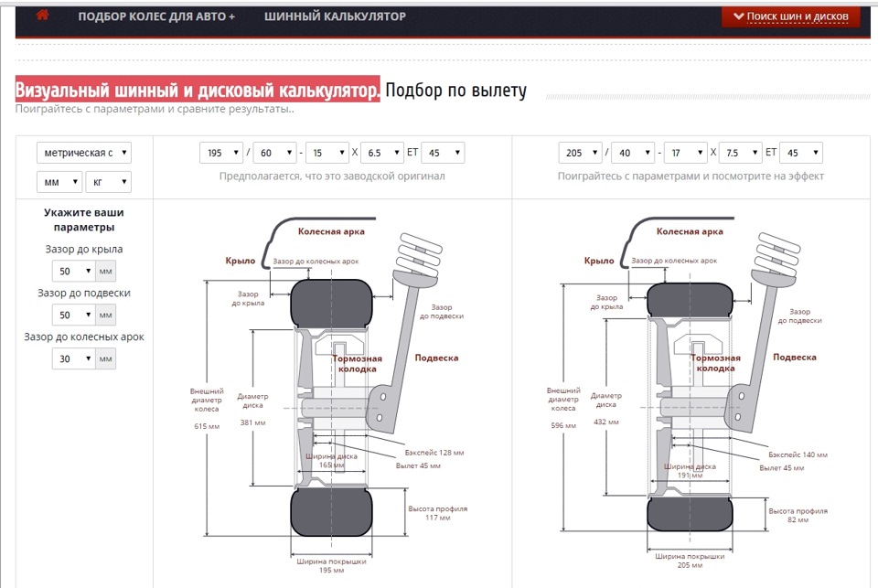878x588 pixels.
Task: Click the 381 мм rim diameter value
Action: click(x=252, y=422)
